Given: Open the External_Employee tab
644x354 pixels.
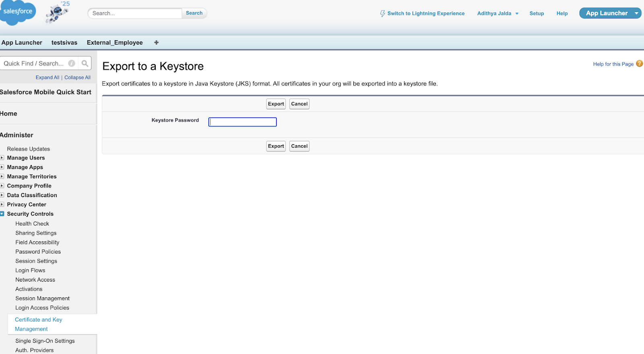Looking at the screenshot, I should pyautogui.click(x=115, y=43).
